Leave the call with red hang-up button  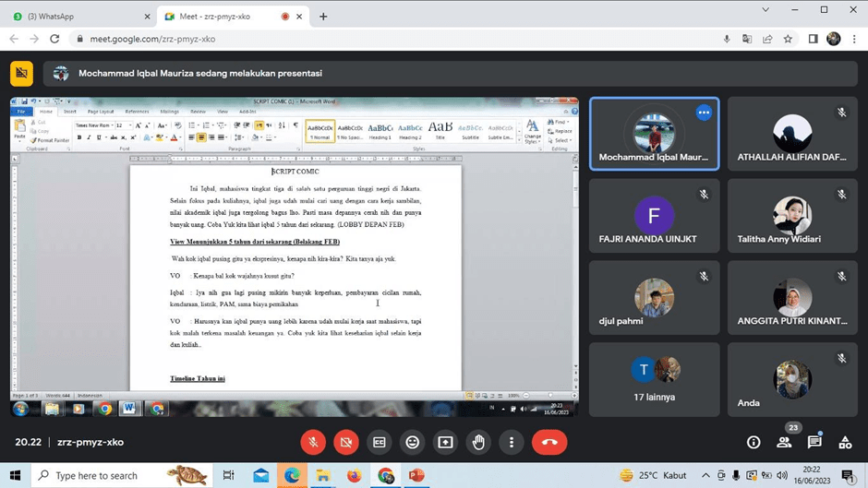549,443
